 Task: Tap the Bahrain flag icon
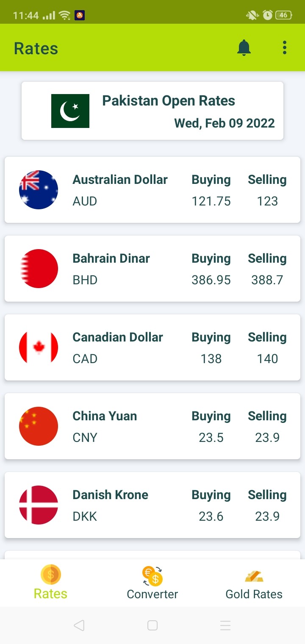(x=39, y=269)
